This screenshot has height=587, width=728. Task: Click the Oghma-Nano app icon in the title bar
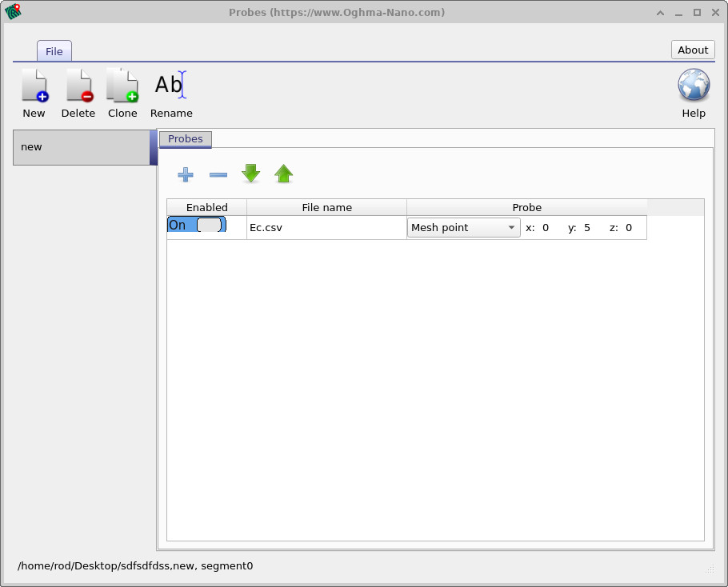pos(13,12)
